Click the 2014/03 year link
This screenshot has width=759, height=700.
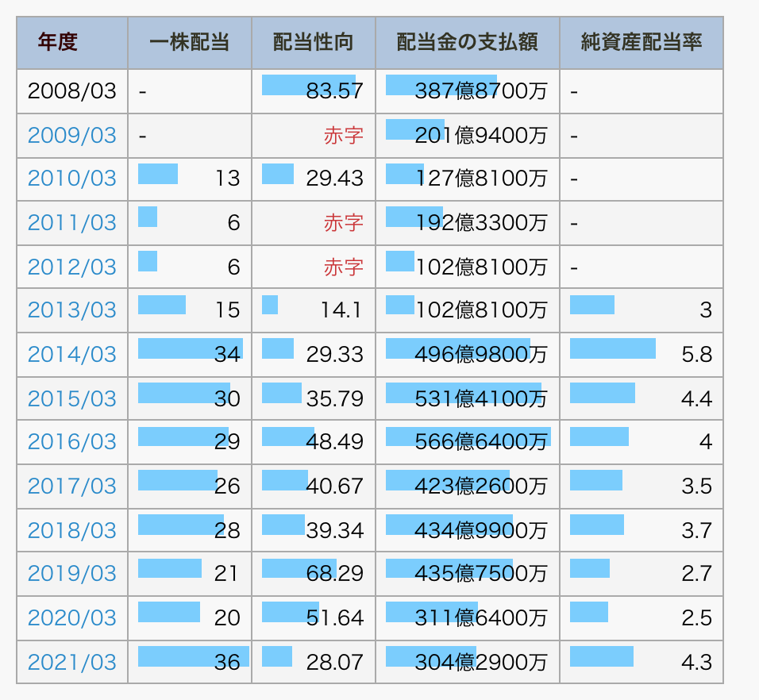[x=71, y=354]
